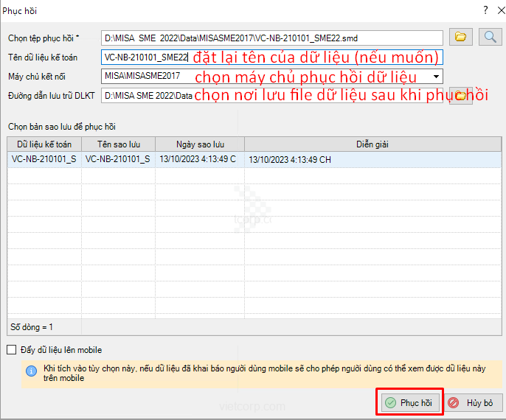Expand the Máy chủ kết nối dropdown

click(436, 76)
